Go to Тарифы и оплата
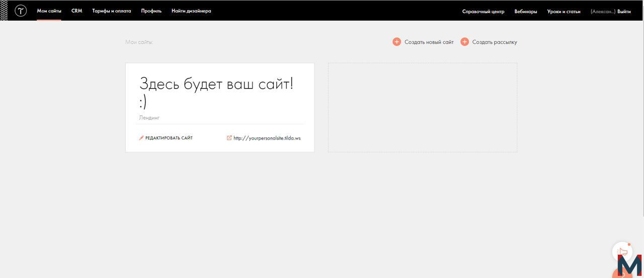 click(111, 11)
